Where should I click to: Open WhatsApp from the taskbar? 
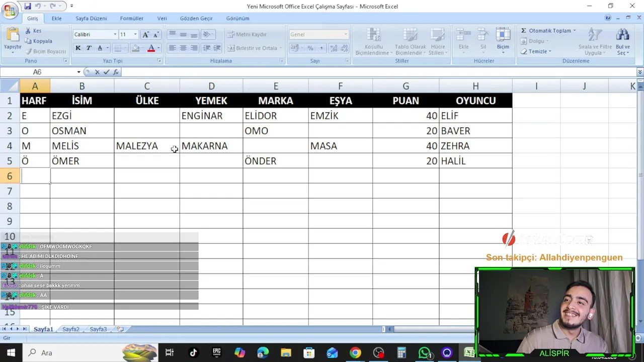pos(425,352)
